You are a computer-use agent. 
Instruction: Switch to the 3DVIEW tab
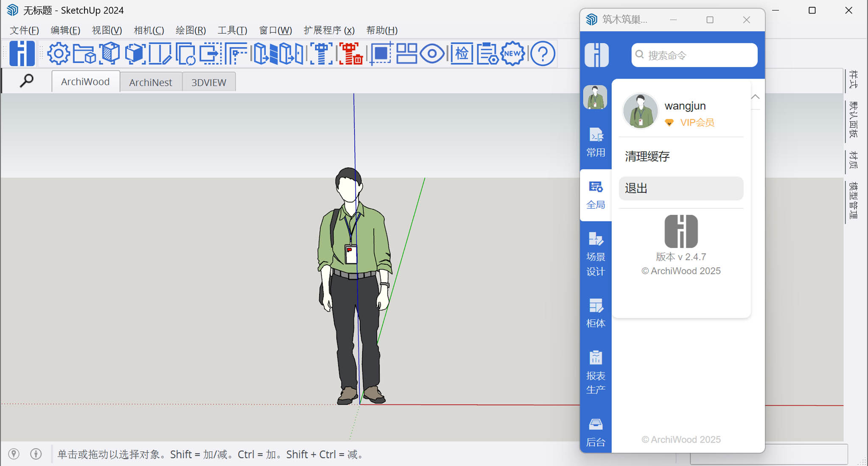(x=209, y=82)
